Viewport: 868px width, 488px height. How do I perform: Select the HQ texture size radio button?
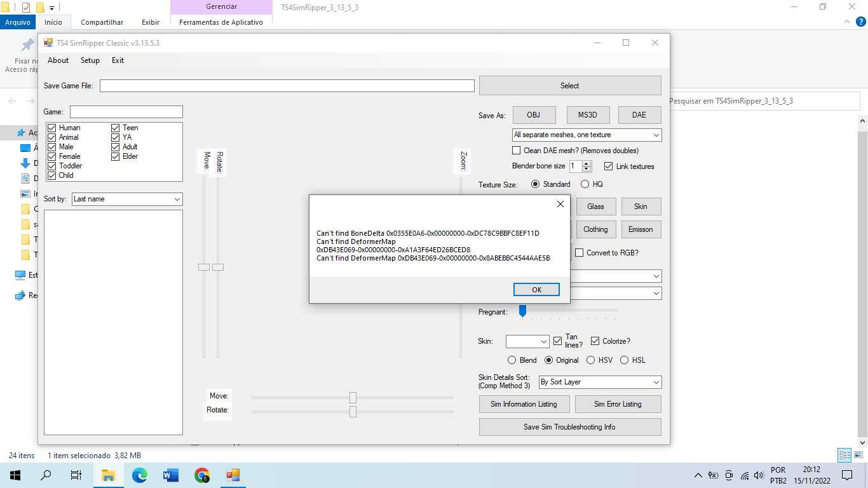pos(585,184)
